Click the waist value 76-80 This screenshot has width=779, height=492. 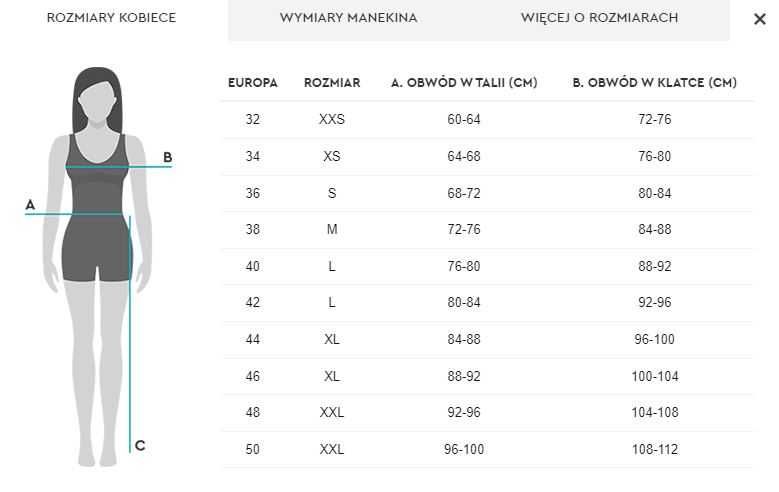464,266
